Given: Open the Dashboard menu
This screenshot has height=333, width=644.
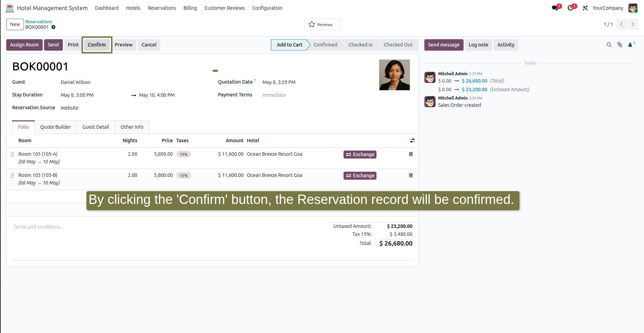Looking at the screenshot, I should click(x=107, y=8).
